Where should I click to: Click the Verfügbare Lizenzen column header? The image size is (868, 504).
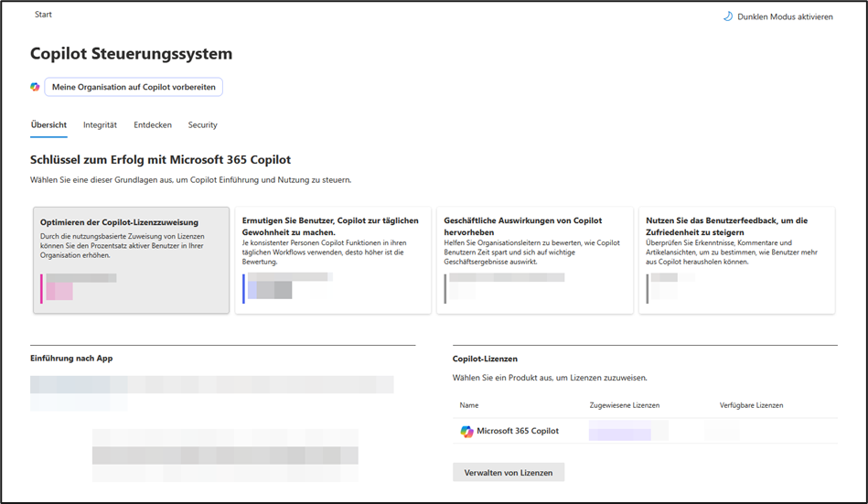(751, 405)
